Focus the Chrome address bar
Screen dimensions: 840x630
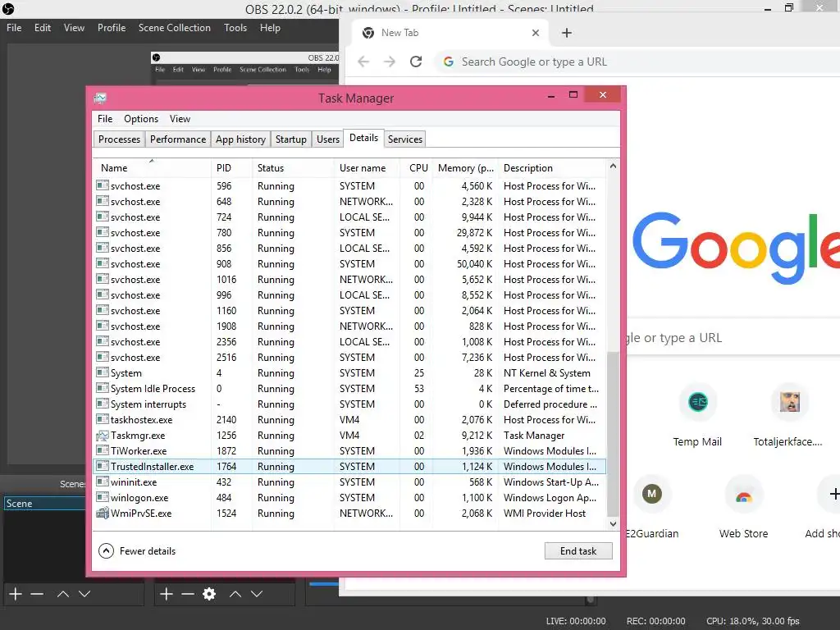[637, 62]
